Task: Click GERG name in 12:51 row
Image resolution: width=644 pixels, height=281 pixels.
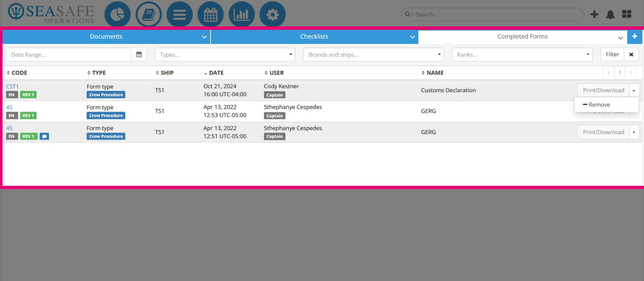Action: 429,132
